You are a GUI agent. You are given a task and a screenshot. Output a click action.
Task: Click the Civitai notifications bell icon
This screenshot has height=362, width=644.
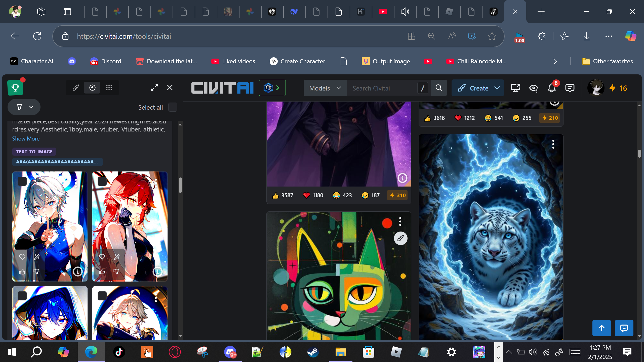pos(551,88)
